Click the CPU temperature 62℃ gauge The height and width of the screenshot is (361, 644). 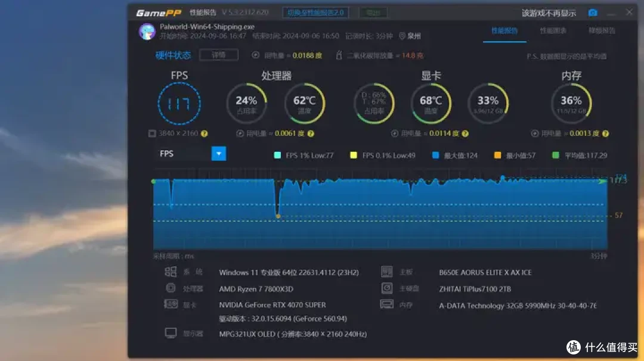(x=304, y=104)
